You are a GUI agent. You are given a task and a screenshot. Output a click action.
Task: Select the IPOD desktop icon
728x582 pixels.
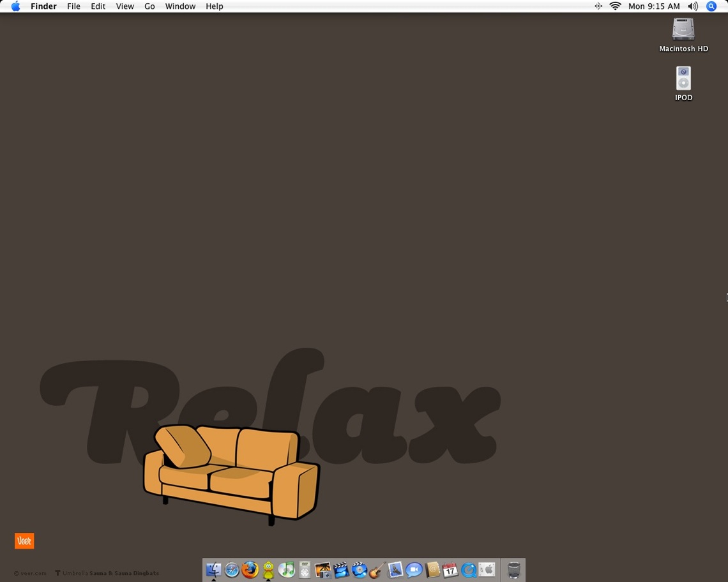683,84
